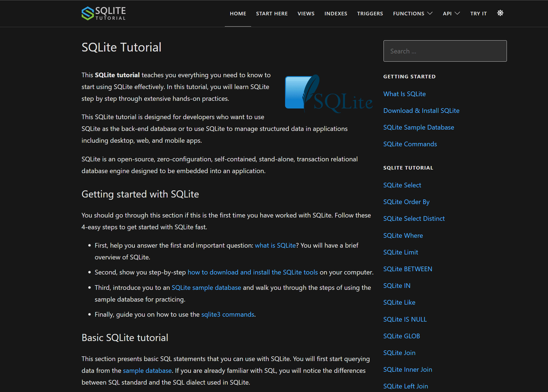548x392 pixels.
Task: Expand the FUNCTIONS dropdown menu
Action: click(x=412, y=13)
